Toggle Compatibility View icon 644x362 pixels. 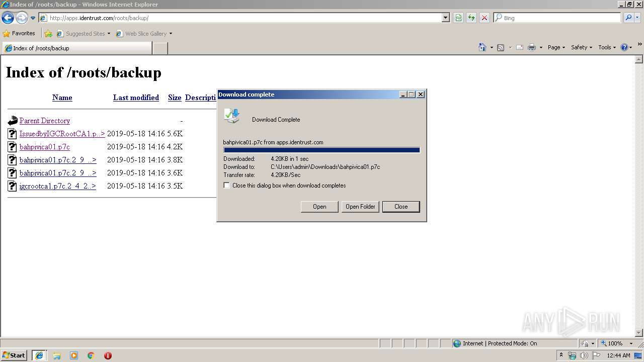458,18
